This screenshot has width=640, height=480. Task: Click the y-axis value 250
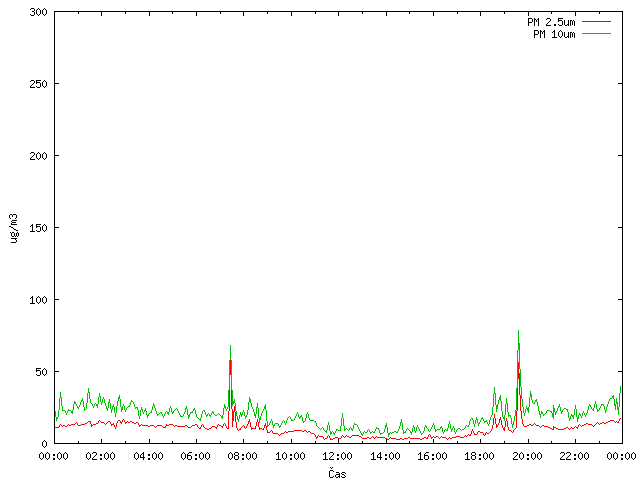(x=38, y=84)
